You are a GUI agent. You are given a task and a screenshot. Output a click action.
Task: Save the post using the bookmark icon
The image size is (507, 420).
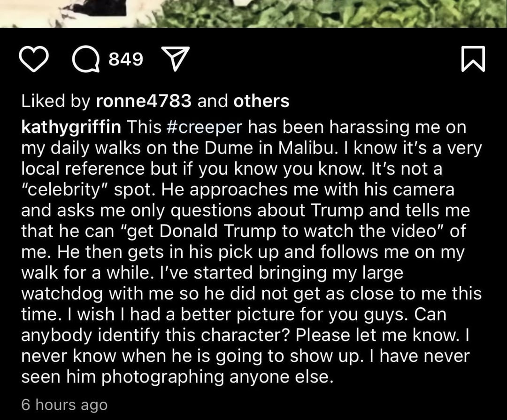pos(472,60)
